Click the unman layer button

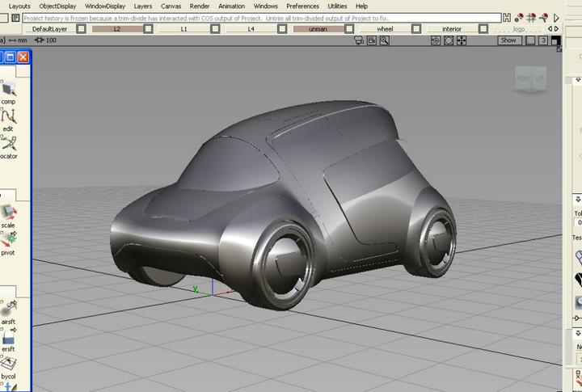tap(318, 28)
